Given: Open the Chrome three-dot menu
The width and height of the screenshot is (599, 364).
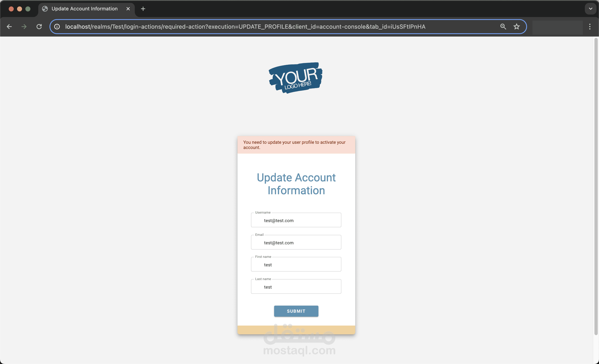Looking at the screenshot, I should point(590,27).
